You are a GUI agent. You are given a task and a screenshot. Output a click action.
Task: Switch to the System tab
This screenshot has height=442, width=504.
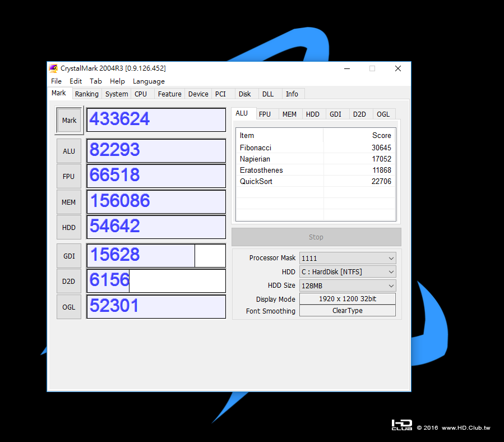coord(117,94)
